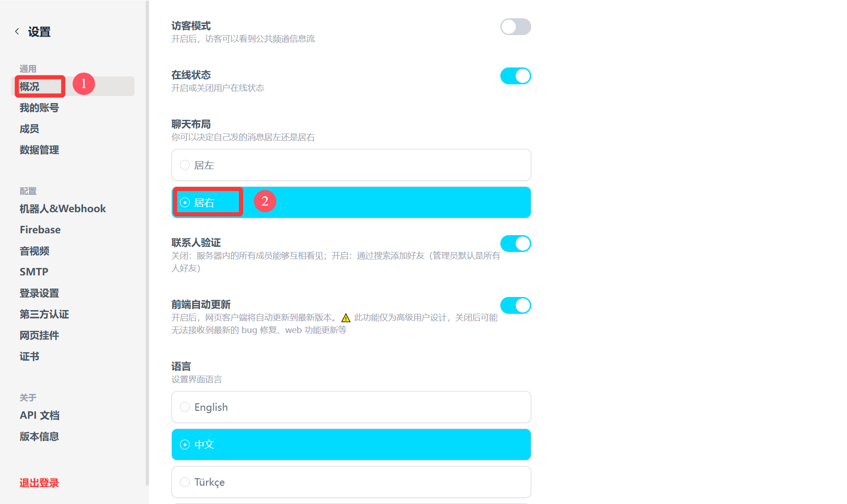
Task: Open the SMTP configuration page
Action: [34, 272]
